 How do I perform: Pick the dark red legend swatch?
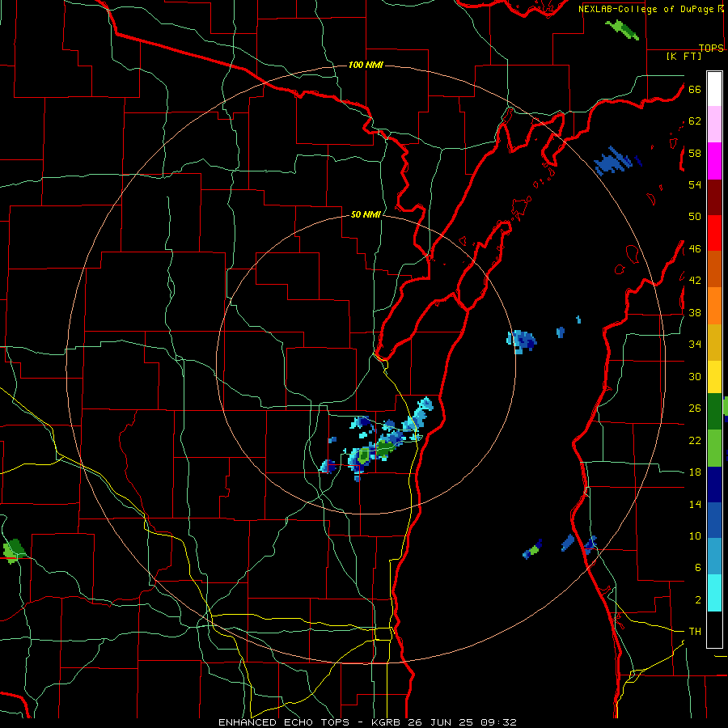pos(714,197)
